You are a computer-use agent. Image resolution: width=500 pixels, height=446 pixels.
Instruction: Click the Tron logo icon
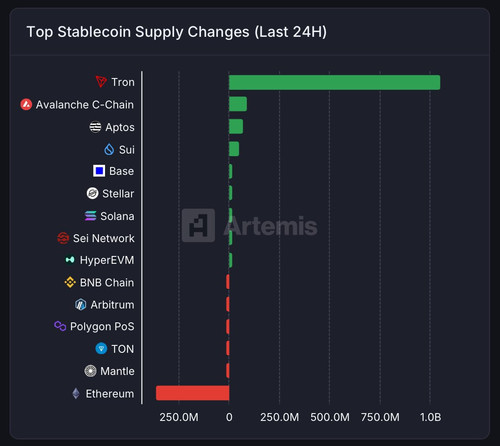[x=101, y=82]
